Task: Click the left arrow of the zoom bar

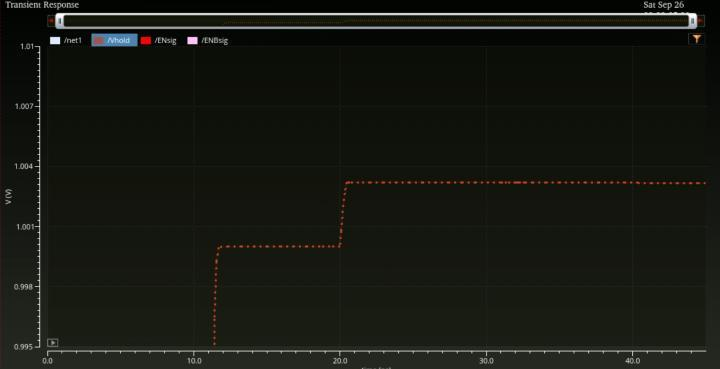Action: tap(51, 21)
